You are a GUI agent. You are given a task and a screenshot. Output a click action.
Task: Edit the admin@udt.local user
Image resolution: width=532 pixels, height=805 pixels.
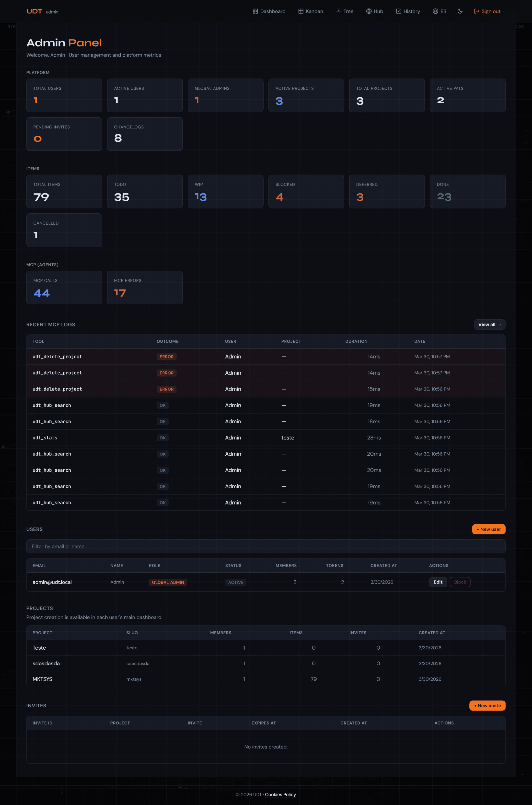tap(438, 582)
